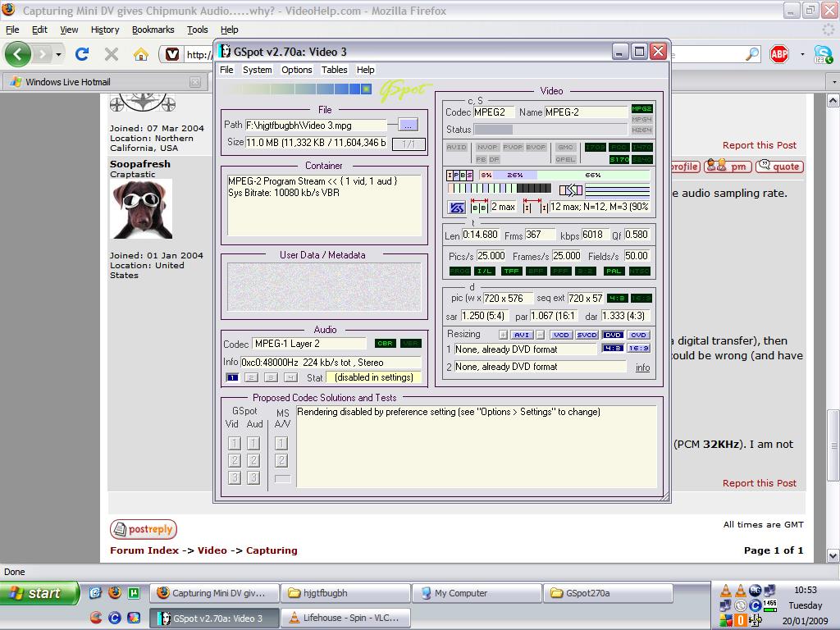Click Firefox Stop button
This screenshot has height=630, width=840.
[112, 54]
